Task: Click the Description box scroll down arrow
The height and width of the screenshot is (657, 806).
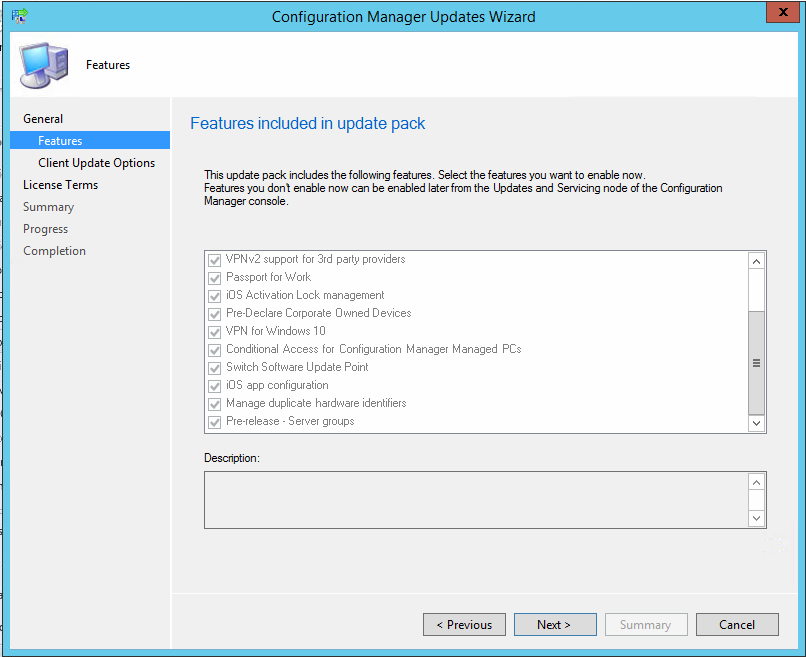Action: coord(756,518)
